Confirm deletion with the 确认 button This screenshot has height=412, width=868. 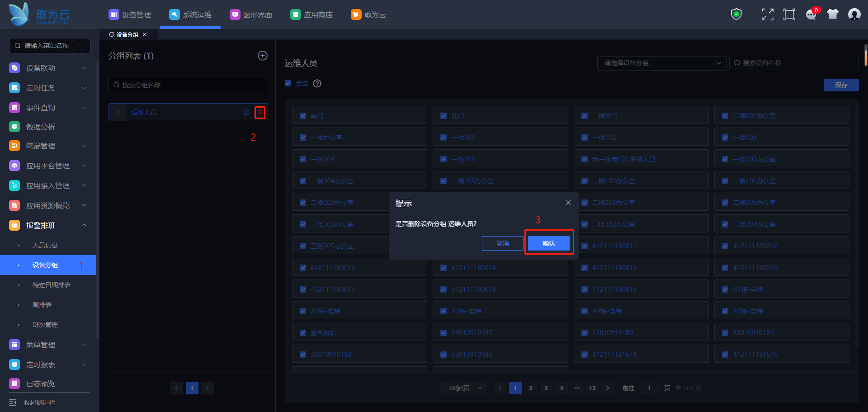point(548,243)
